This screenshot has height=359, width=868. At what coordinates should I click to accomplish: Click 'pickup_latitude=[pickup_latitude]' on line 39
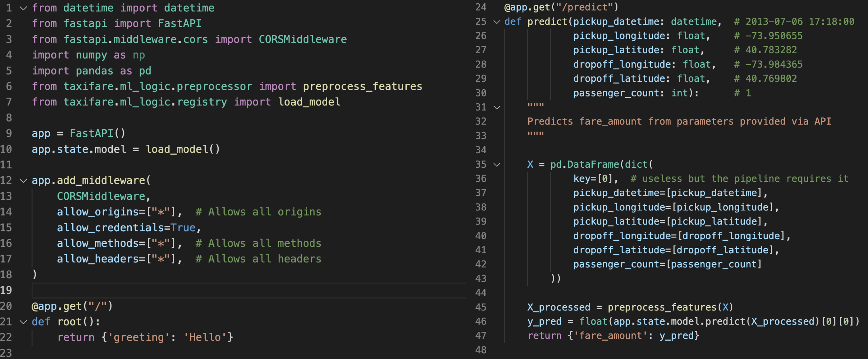pyautogui.click(x=668, y=222)
